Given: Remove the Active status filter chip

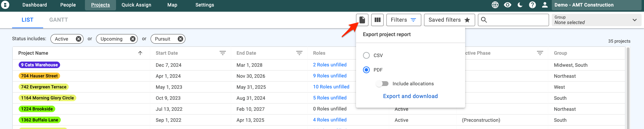Looking at the screenshot, I should point(78,39).
